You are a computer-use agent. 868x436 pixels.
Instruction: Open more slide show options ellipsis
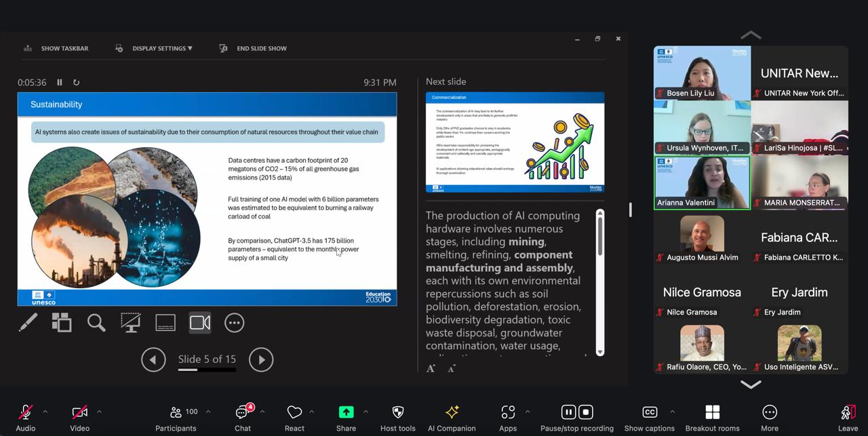[x=234, y=323]
